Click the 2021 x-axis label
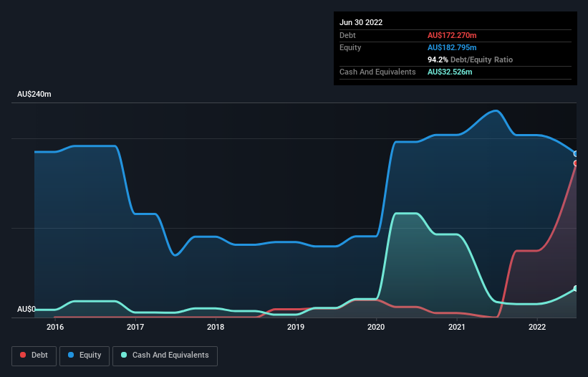The image size is (588, 377). click(457, 327)
